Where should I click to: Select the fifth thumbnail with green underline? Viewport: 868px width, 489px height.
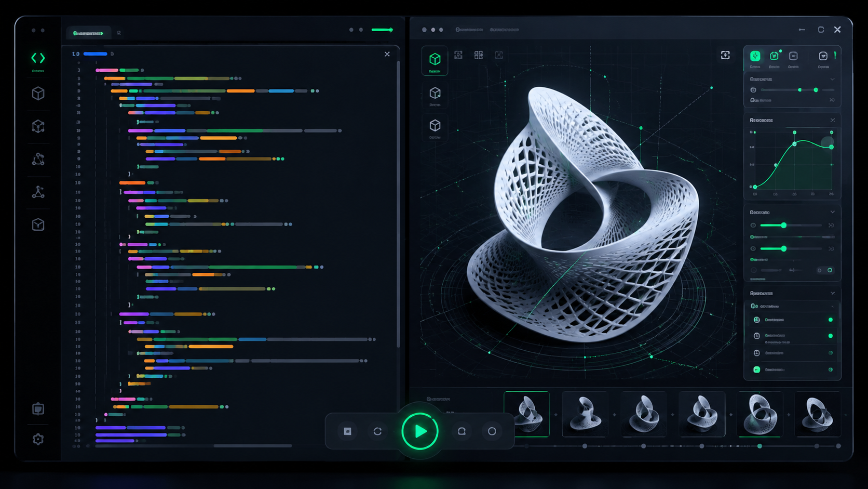point(760,414)
